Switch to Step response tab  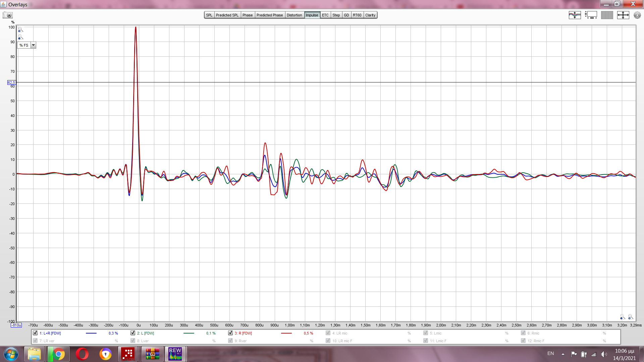[x=336, y=15]
